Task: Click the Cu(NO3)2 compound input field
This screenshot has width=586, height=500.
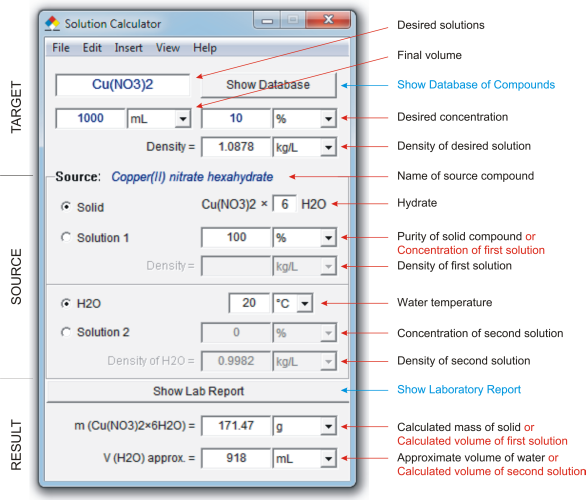Action: pos(123,85)
